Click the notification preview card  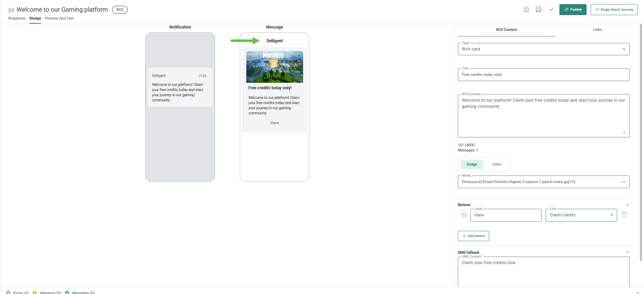(x=180, y=87)
